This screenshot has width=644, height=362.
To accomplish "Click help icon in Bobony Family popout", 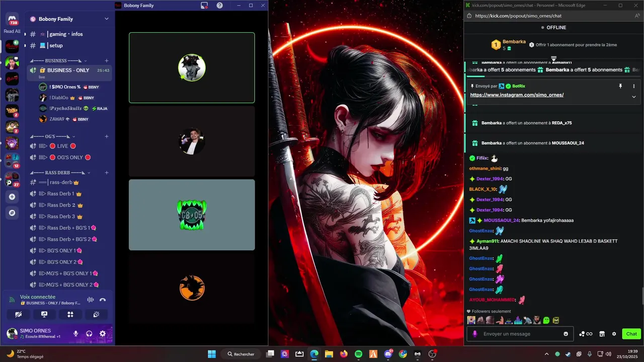I will tap(220, 6).
